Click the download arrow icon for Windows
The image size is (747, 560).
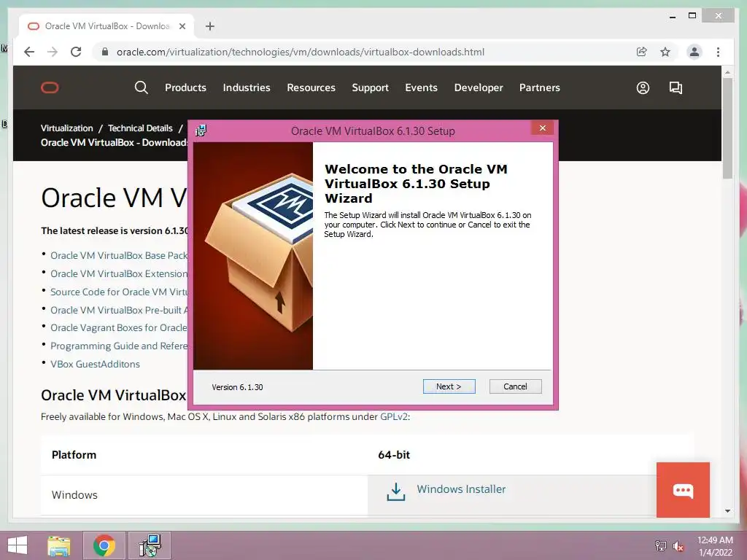click(396, 492)
